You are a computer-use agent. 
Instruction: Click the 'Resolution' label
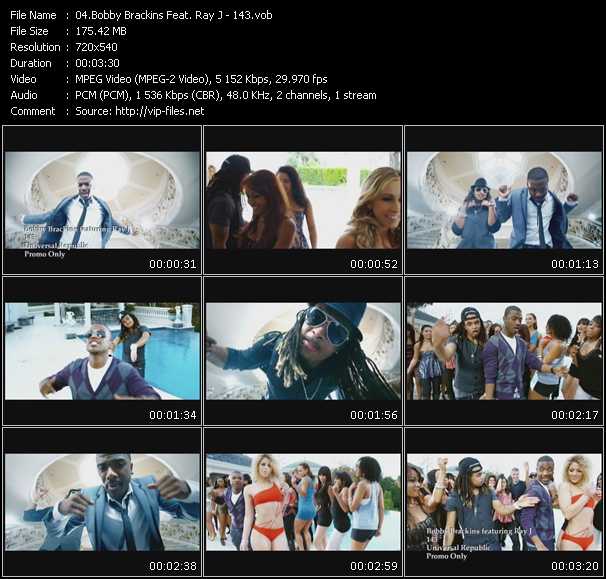tap(35, 47)
